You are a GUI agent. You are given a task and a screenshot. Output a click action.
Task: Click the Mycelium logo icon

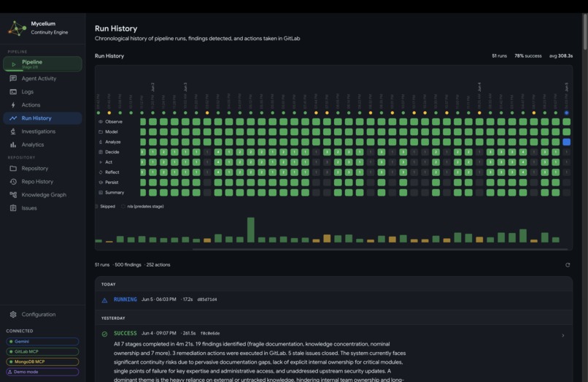click(x=17, y=28)
